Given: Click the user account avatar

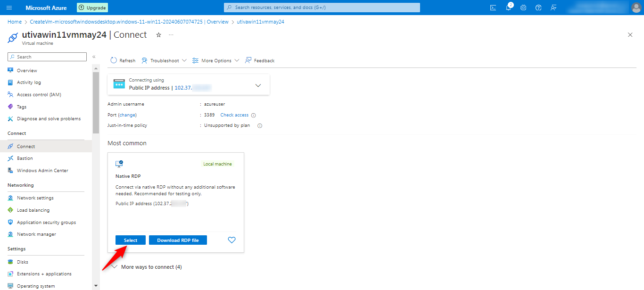Looking at the screenshot, I should click(636, 8).
